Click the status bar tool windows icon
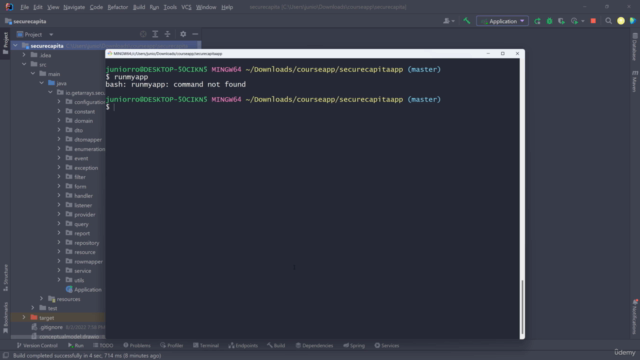This screenshot has width=640, height=360. (6, 356)
